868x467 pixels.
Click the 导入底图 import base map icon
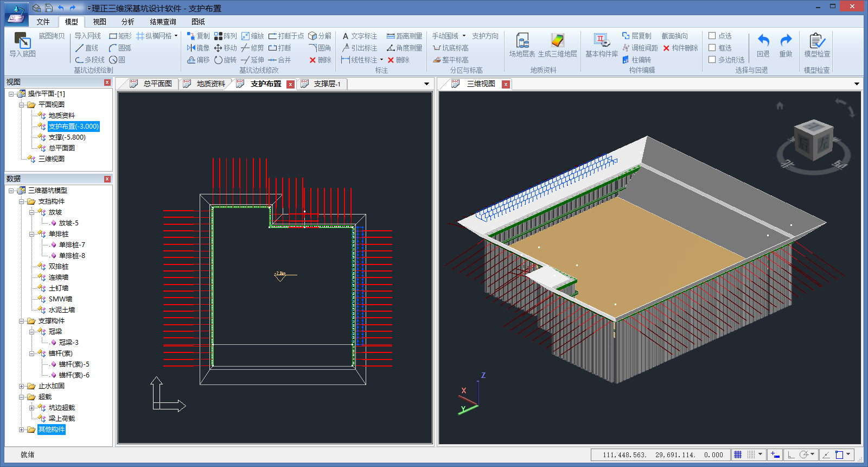(x=22, y=41)
